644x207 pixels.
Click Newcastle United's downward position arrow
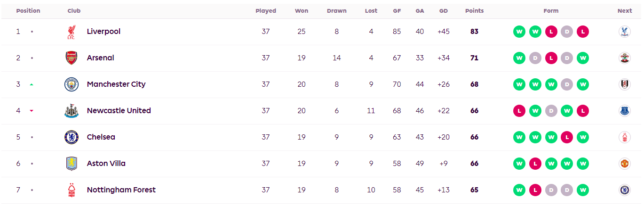pos(32,111)
